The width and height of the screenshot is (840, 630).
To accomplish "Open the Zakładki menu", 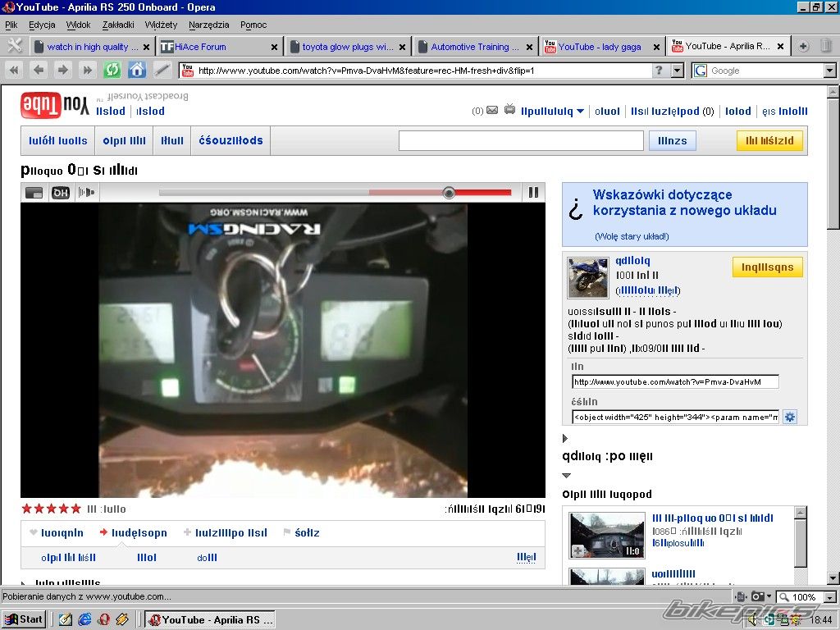I will [118, 25].
